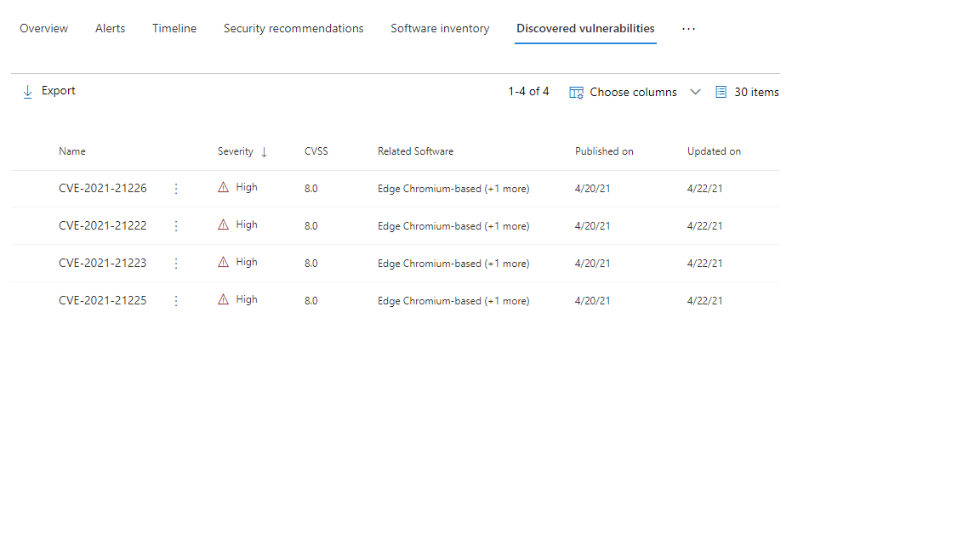Click the download icon next to Export
The width and height of the screenshot is (980, 551).
[x=26, y=91]
